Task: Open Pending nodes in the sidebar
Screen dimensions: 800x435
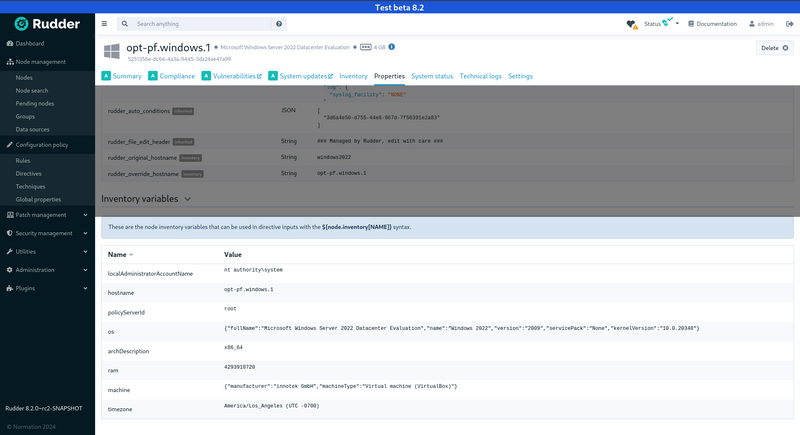Action: (35, 104)
